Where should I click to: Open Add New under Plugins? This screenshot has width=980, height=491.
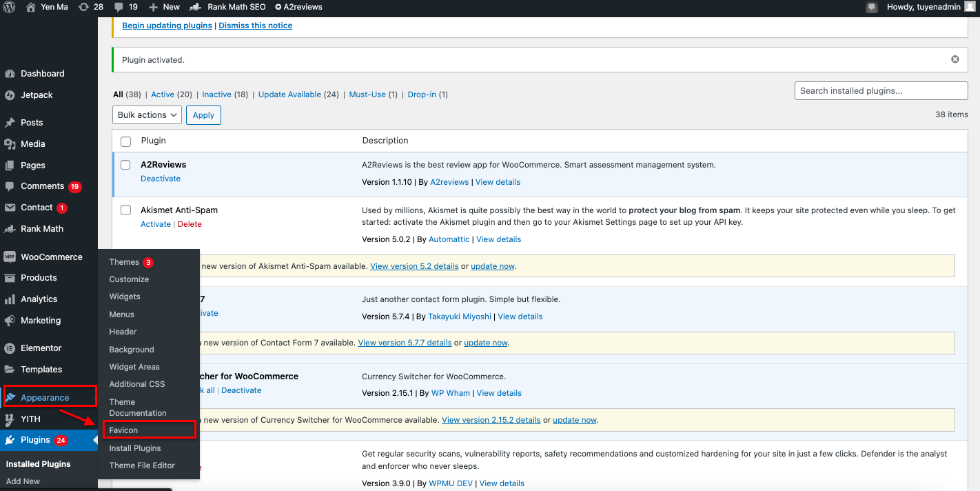point(23,481)
